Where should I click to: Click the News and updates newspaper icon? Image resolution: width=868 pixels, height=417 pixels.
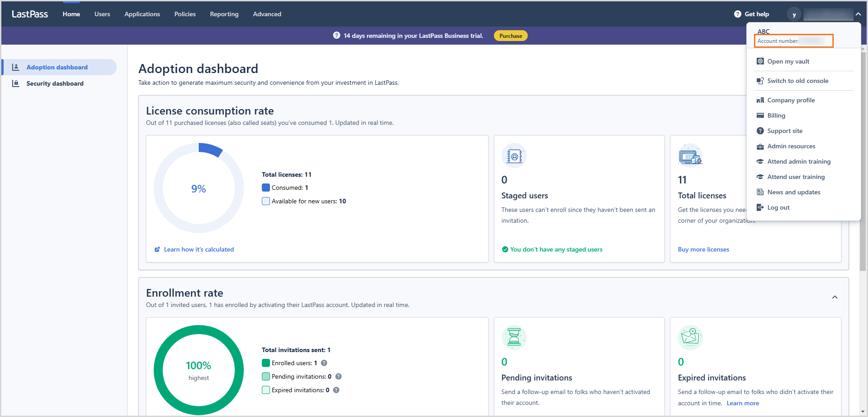coord(760,192)
